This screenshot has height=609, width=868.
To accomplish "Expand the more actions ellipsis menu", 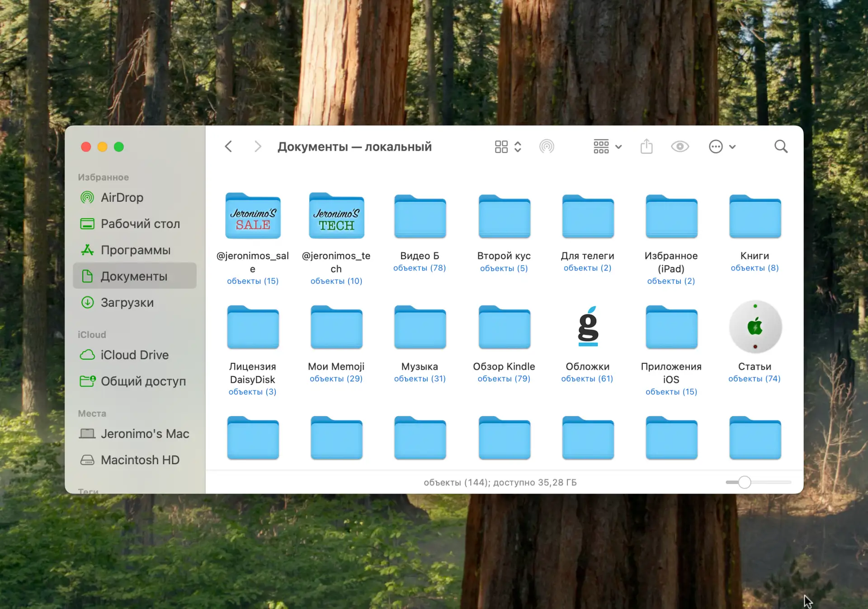I will click(x=722, y=147).
